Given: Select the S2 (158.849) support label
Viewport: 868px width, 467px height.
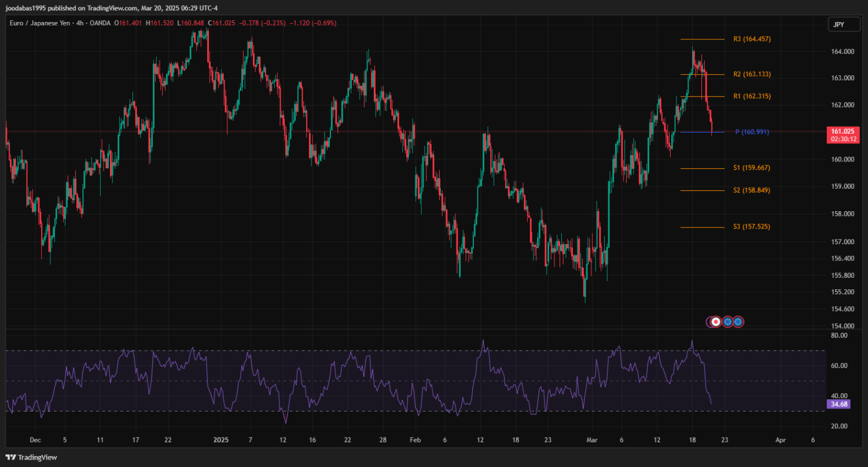Looking at the screenshot, I should pyautogui.click(x=752, y=190).
